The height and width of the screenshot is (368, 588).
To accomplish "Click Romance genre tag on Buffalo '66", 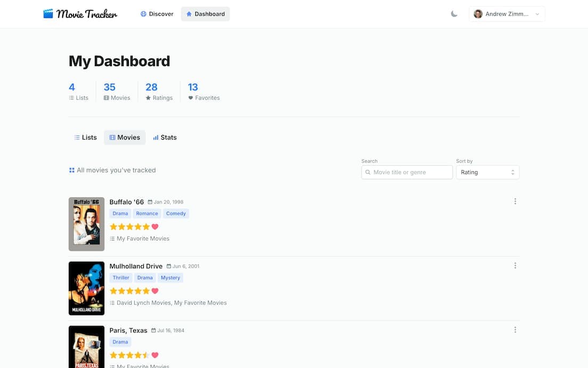I will (147, 214).
